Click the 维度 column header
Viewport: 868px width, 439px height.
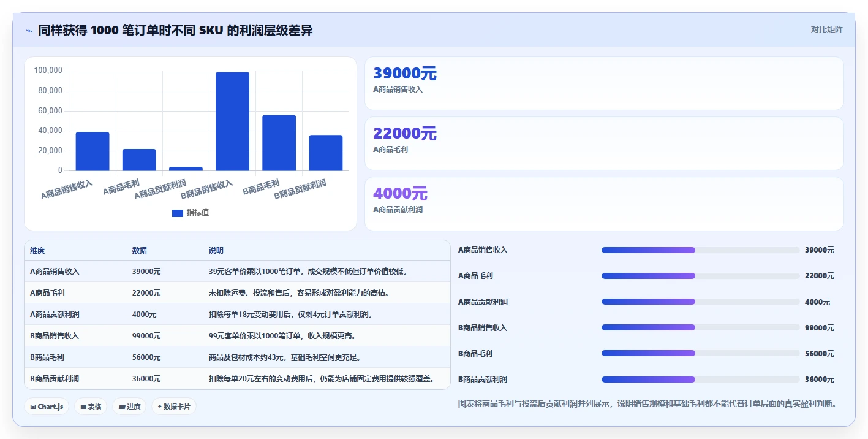[37, 251]
